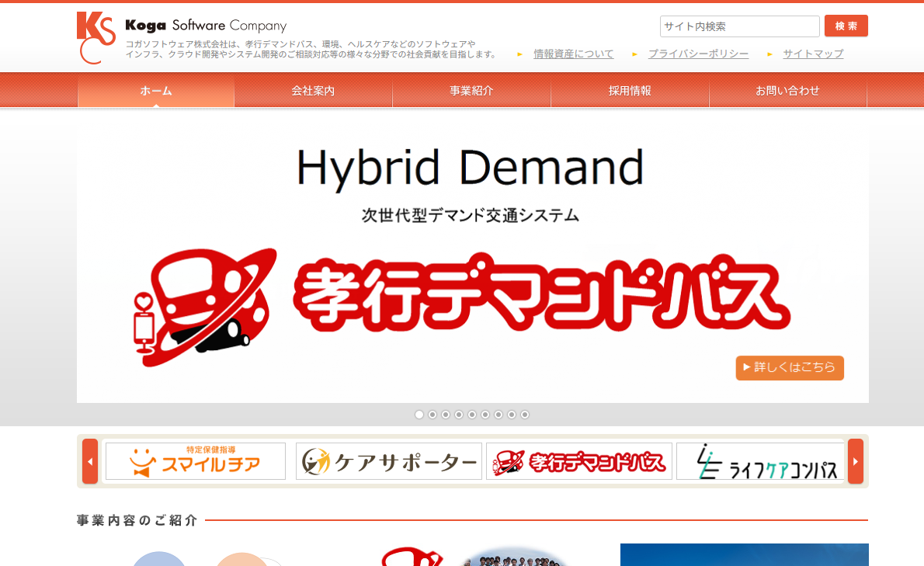Focus the サイト内検索 search field
Image resolution: width=924 pixels, height=566 pixels.
tap(739, 26)
